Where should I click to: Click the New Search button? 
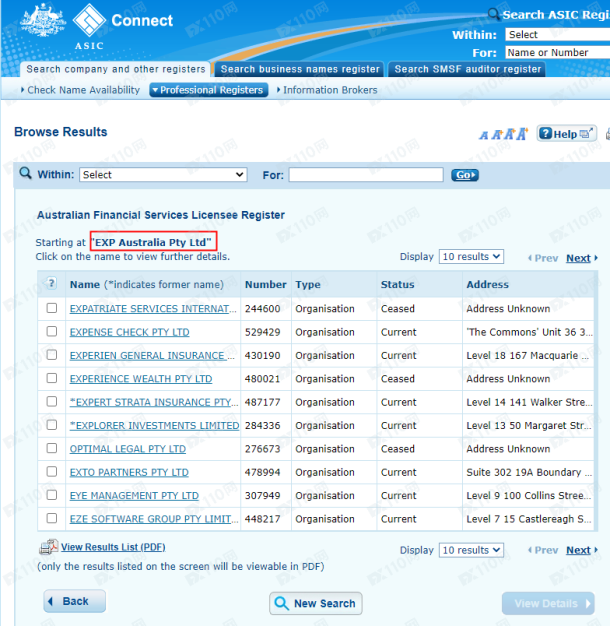click(x=316, y=603)
